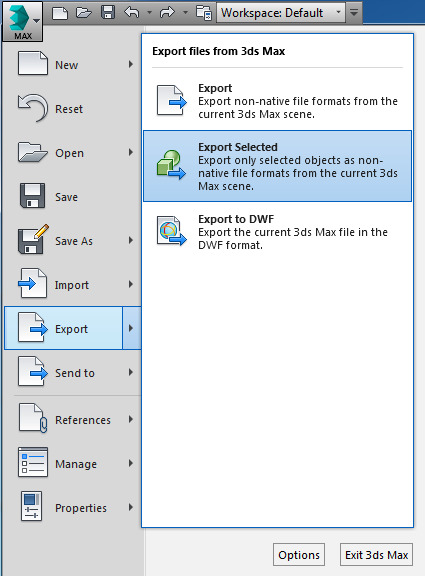
Task: Expand the Send to submenu arrow
Action: click(131, 372)
